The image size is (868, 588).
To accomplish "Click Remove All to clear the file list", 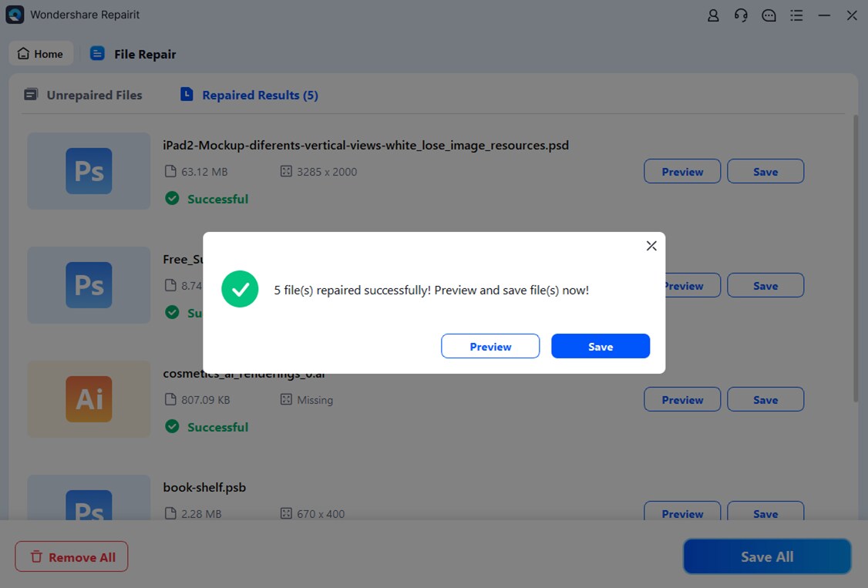I will pyautogui.click(x=71, y=556).
